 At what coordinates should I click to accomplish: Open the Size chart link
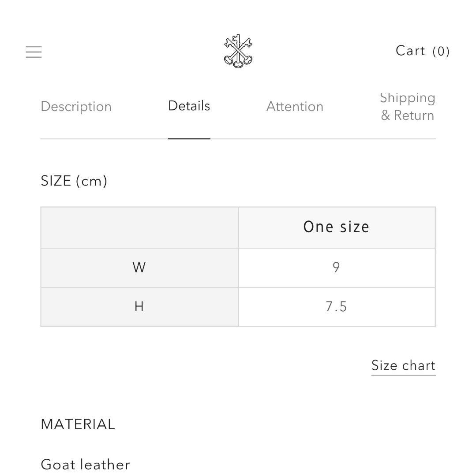[x=403, y=365]
